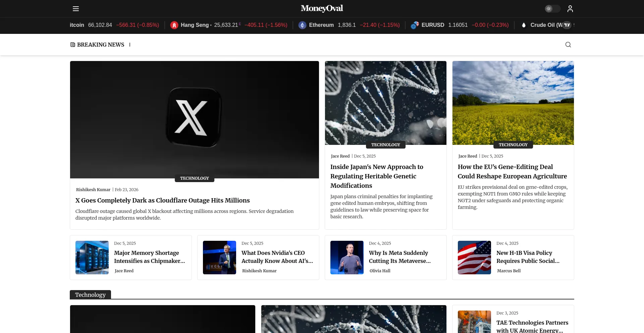Screen dimensions: 644x333
Task: Toggle the light/dark theme switch
Action: 552,9
